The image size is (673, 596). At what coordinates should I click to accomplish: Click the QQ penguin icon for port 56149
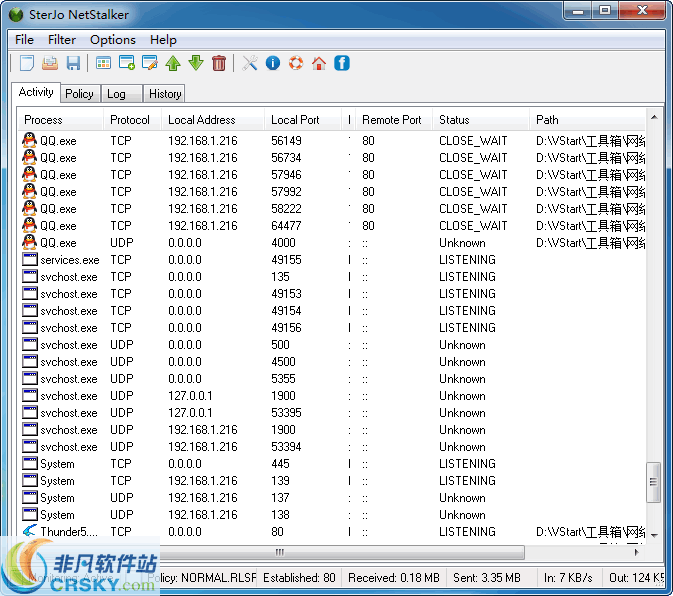(30, 140)
